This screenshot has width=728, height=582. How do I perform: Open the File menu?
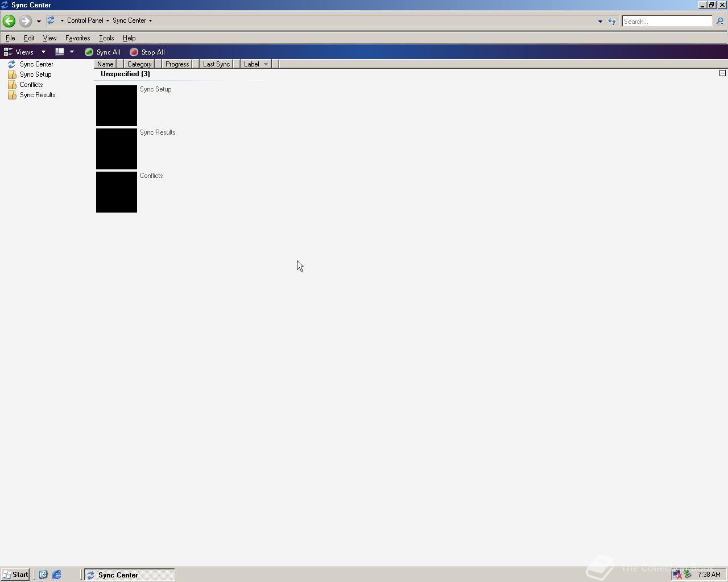pyautogui.click(x=10, y=38)
